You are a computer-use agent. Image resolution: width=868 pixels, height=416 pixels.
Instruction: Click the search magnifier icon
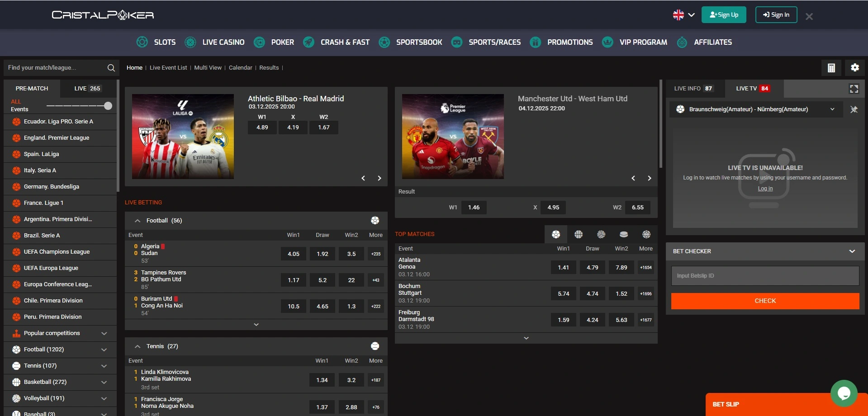point(111,68)
